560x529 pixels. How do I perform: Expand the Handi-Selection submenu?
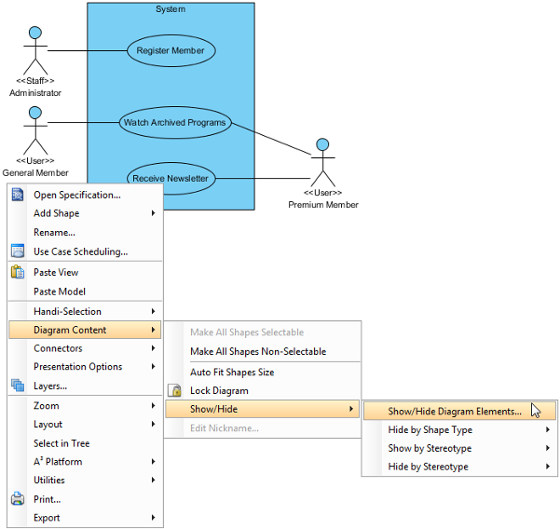(x=85, y=311)
